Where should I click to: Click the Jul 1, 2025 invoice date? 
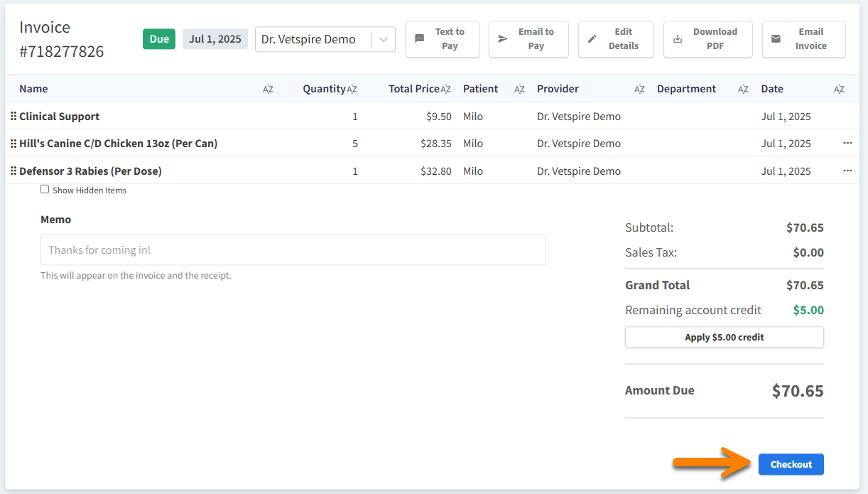[x=215, y=39]
